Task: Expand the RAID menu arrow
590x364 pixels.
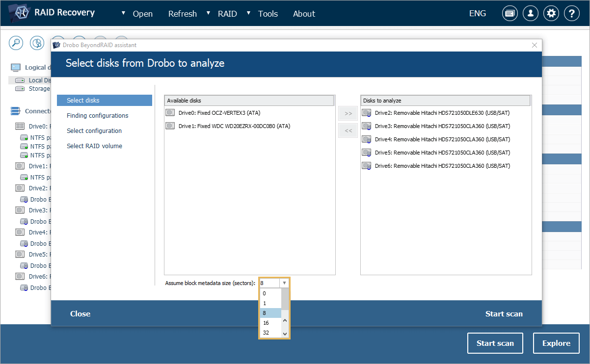Action: [x=209, y=13]
